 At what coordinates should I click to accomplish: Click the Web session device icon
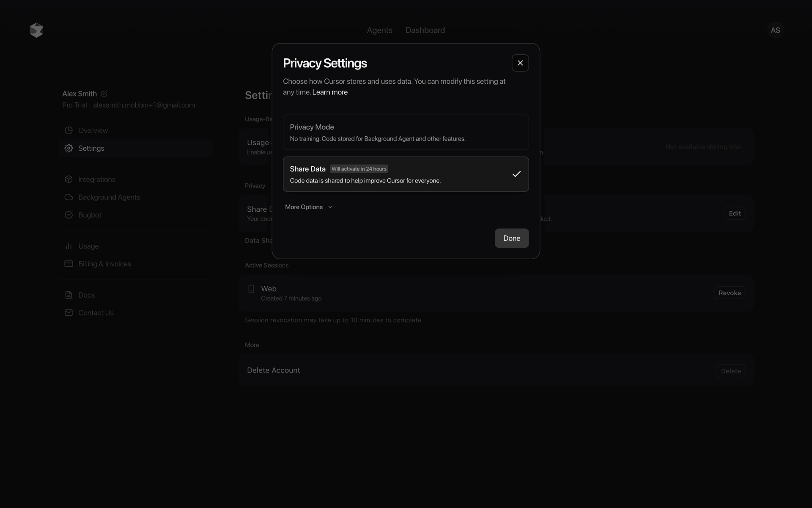click(251, 289)
